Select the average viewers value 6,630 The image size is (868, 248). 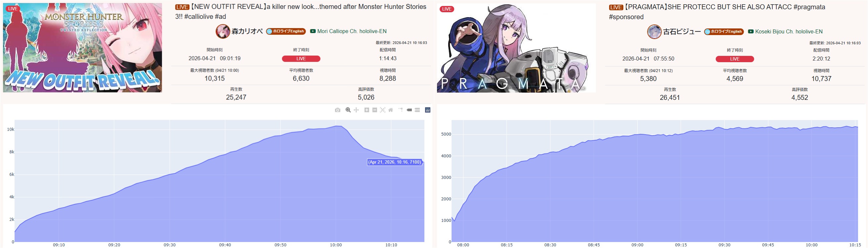[x=301, y=78]
